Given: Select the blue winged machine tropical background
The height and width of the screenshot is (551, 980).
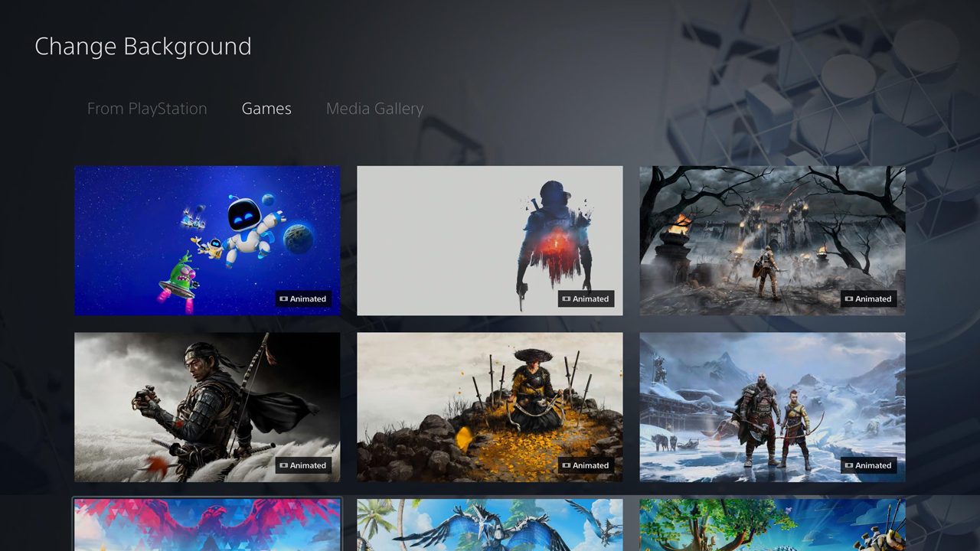Looking at the screenshot, I should (x=490, y=525).
